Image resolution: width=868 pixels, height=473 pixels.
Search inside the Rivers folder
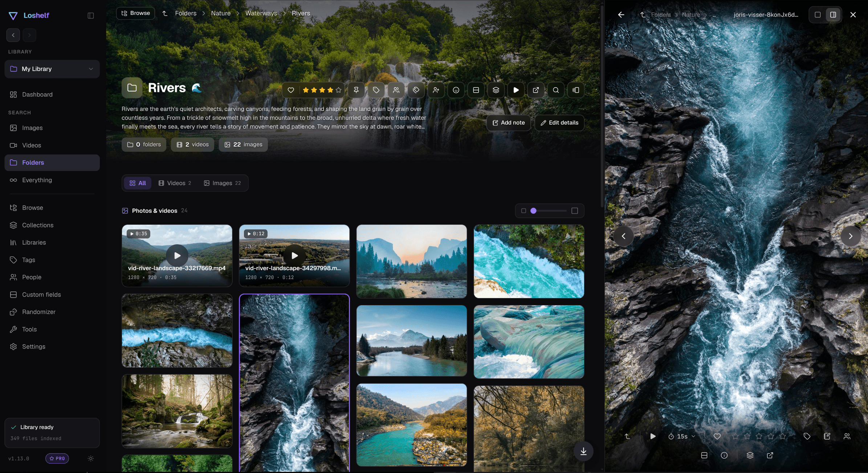pyautogui.click(x=556, y=90)
